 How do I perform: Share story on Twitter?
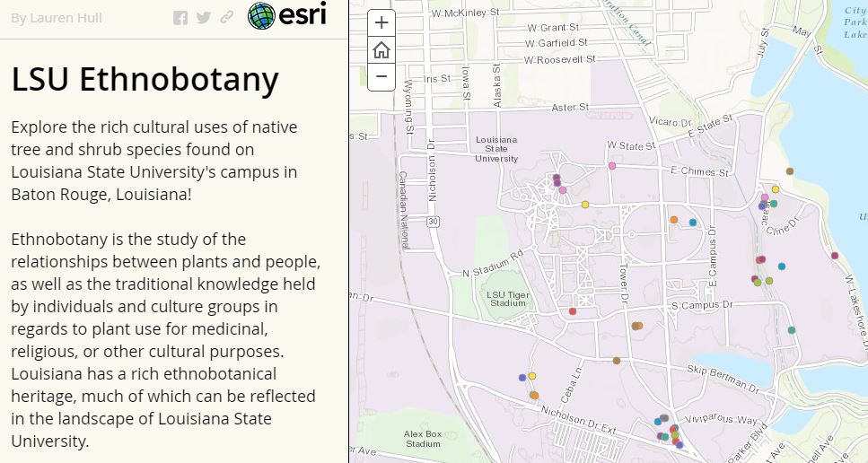click(204, 18)
